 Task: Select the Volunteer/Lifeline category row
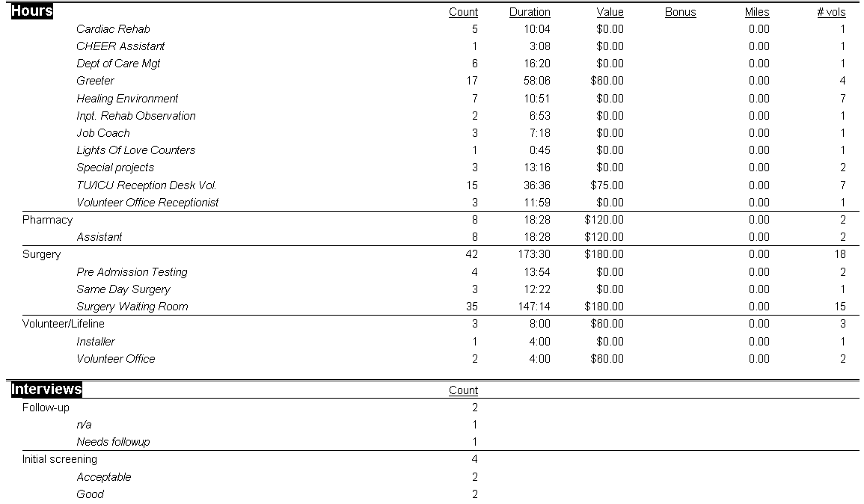[64, 324]
